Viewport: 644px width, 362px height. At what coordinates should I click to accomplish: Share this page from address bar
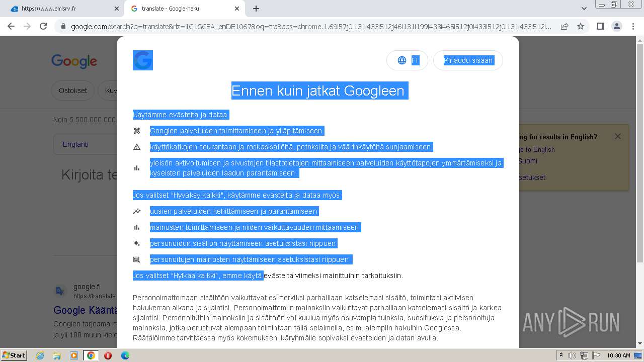[x=565, y=26]
